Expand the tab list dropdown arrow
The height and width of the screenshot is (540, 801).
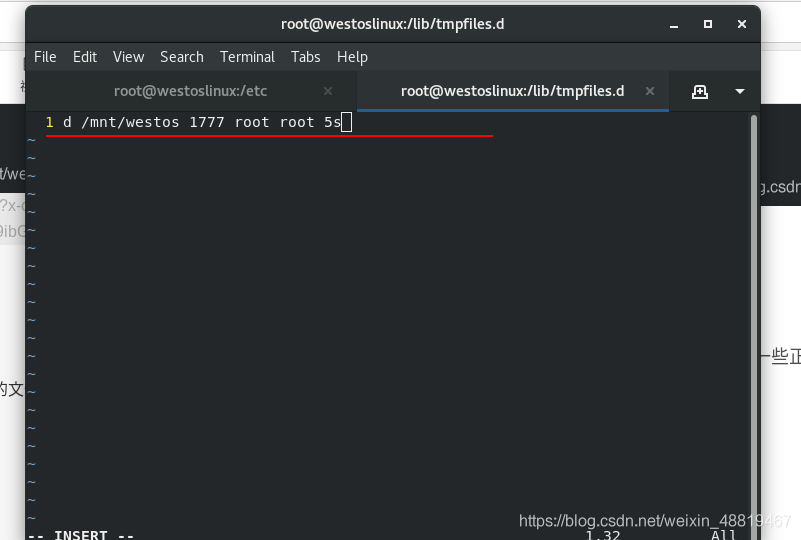point(740,91)
